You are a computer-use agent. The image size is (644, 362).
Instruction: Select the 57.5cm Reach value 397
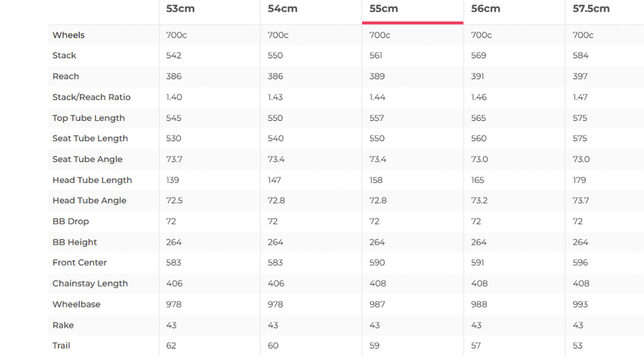(580, 76)
